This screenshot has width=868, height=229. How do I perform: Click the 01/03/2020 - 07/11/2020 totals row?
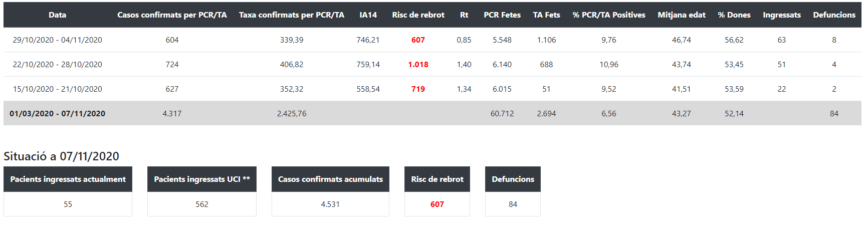[58, 114]
